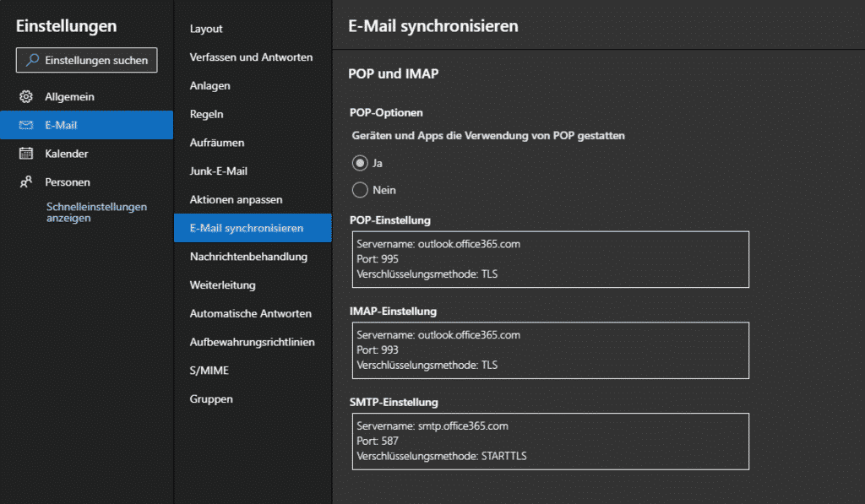Open Aufbewahrungsrichtlinien settings
Viewport: 865px width, 504px height.
click(x=253, y=342)
